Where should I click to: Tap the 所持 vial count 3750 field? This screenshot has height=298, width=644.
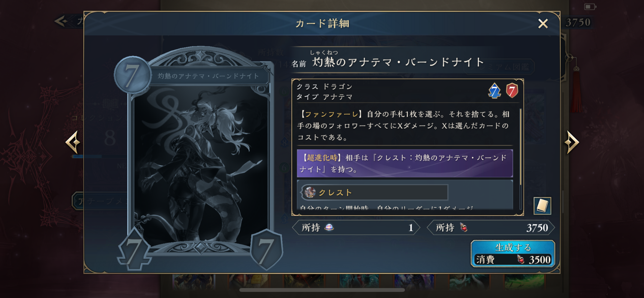click(x=490, y=227)
